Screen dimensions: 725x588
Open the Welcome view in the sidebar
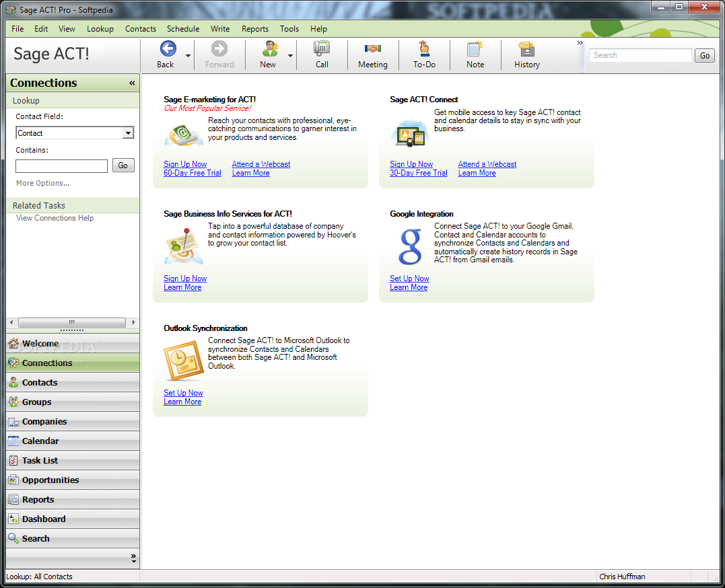tap(73, 344)
